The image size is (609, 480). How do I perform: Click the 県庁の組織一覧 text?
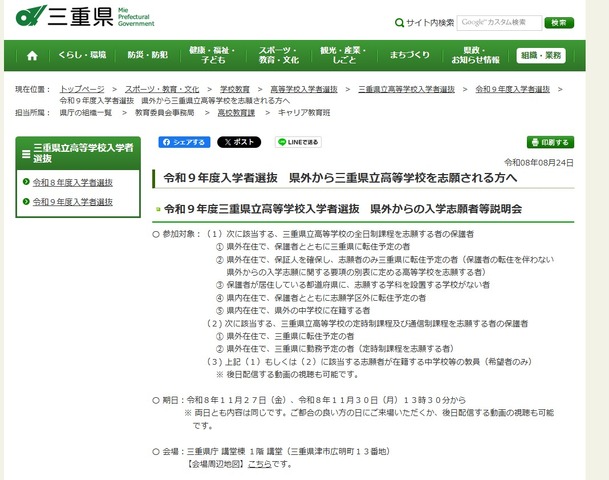[85, 113]
